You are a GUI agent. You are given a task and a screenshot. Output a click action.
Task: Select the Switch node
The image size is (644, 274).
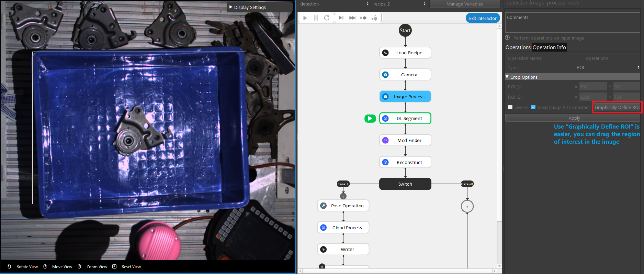[405, 184]
